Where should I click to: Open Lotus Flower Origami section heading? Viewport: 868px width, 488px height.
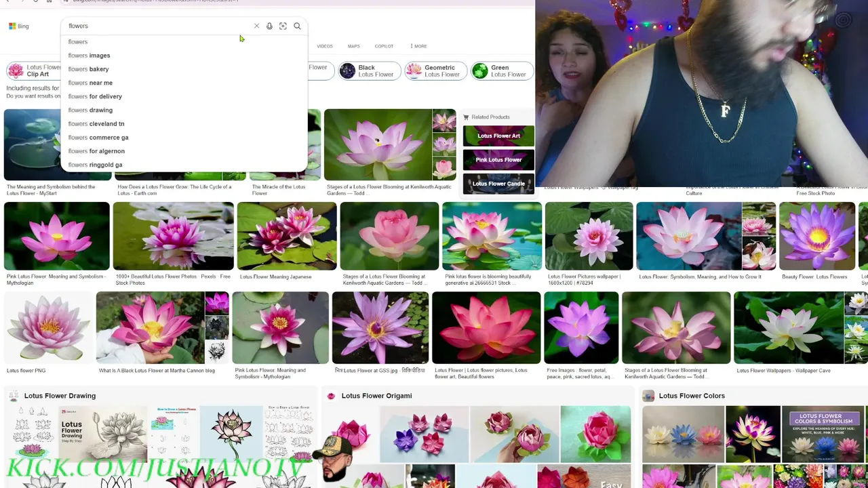click(376, 396)
